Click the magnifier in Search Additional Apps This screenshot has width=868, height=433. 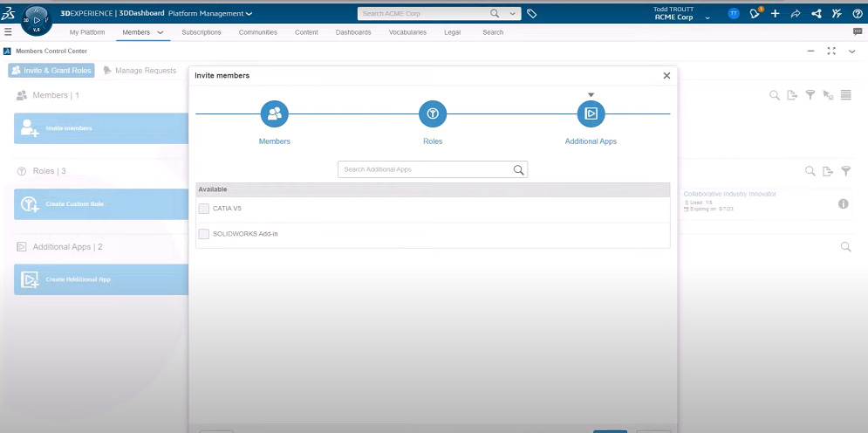tap(518, 169)
